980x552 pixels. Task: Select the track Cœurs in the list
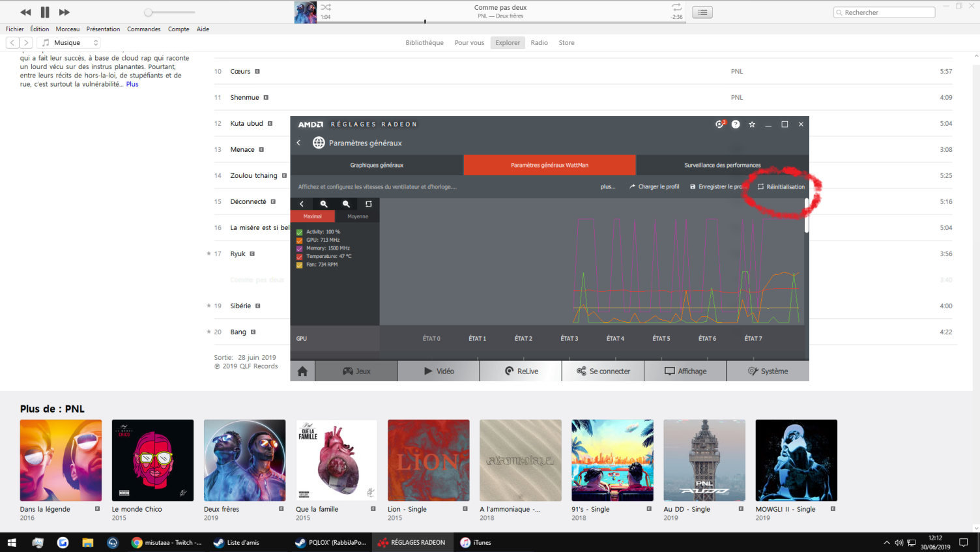point(240,72)
